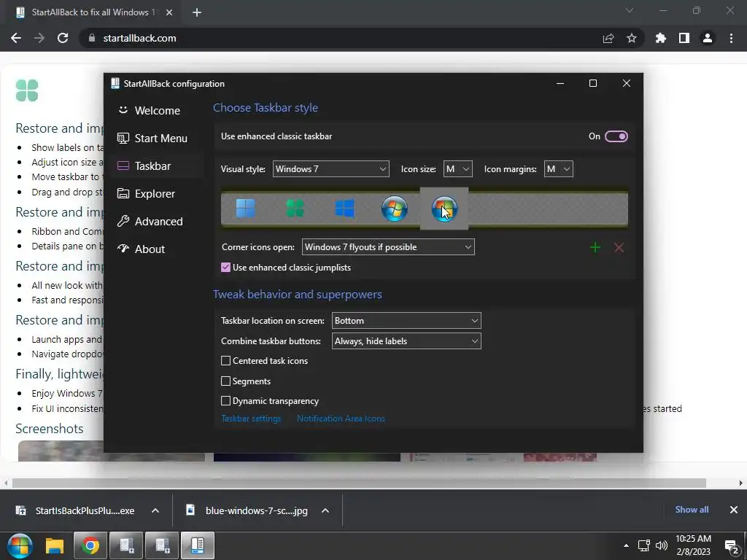Enable Centered task icons checkbox
The width and height of the screenshot is (747, 560).
tap(226, 361)
